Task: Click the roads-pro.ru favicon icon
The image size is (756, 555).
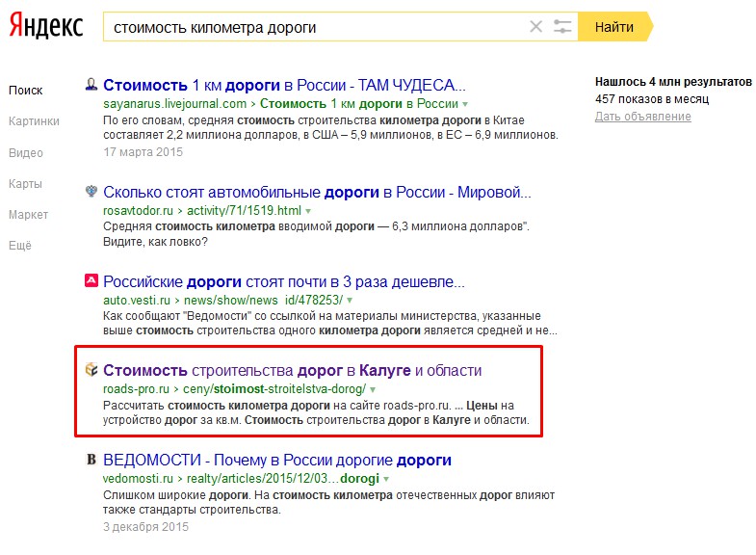Action: click(x=91, y=369)
